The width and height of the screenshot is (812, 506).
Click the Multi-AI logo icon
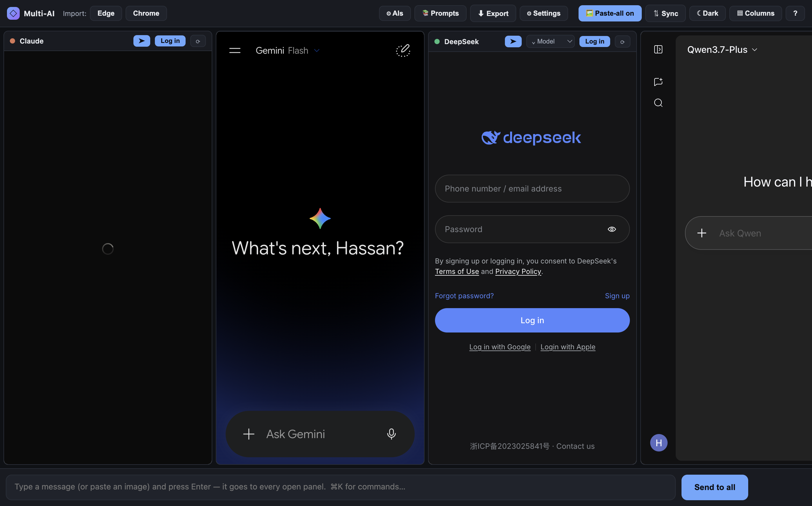[x=13, y=13]
